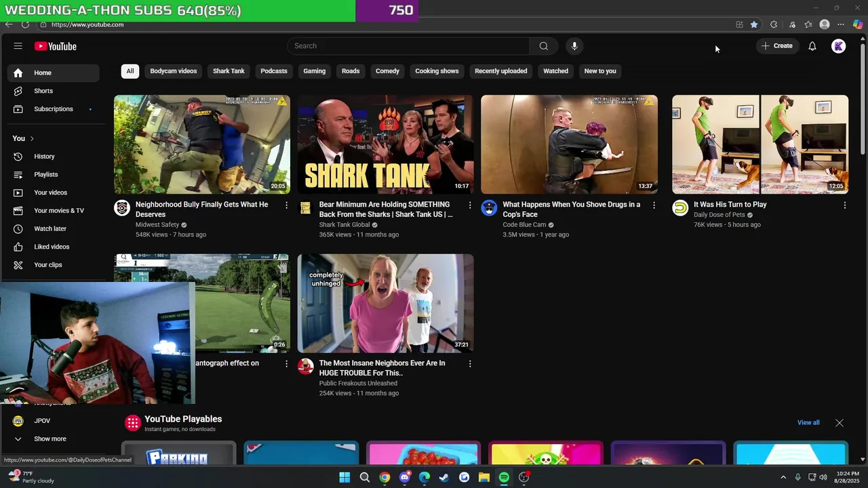
Task: Open the Code Blue Cam video thumbnail
Action: [x=569, y=144]
